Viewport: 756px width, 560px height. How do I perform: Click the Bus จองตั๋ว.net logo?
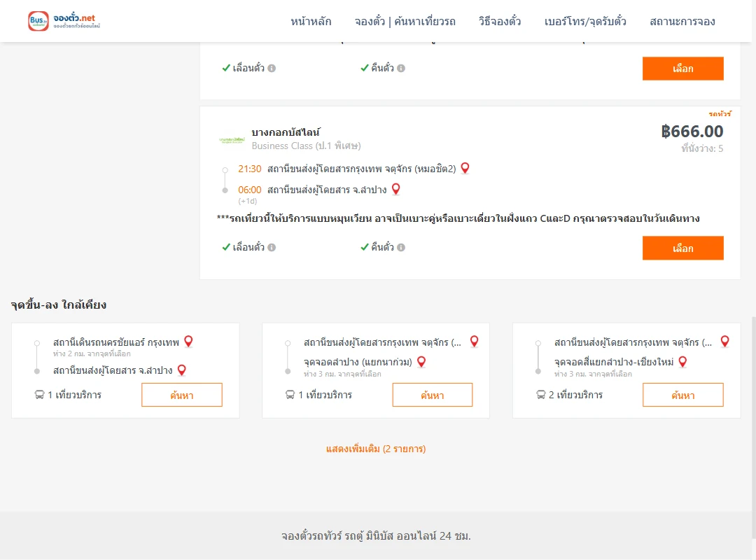coord(64,21)
